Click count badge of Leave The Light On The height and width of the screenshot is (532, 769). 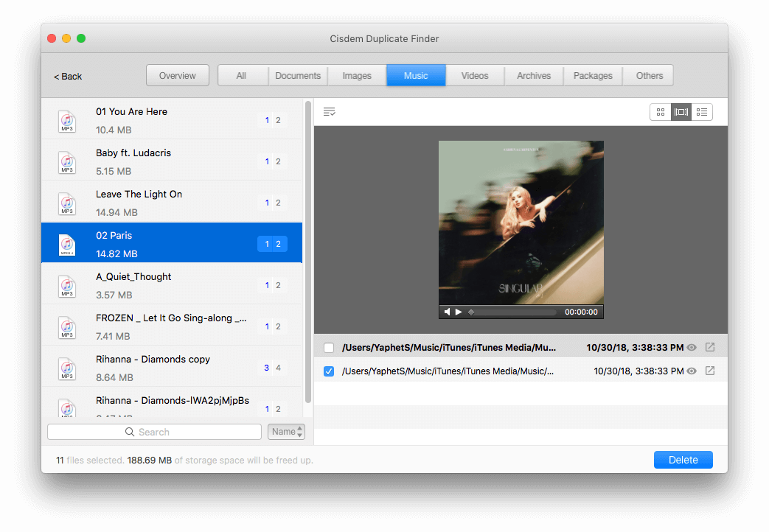(273, 203)
